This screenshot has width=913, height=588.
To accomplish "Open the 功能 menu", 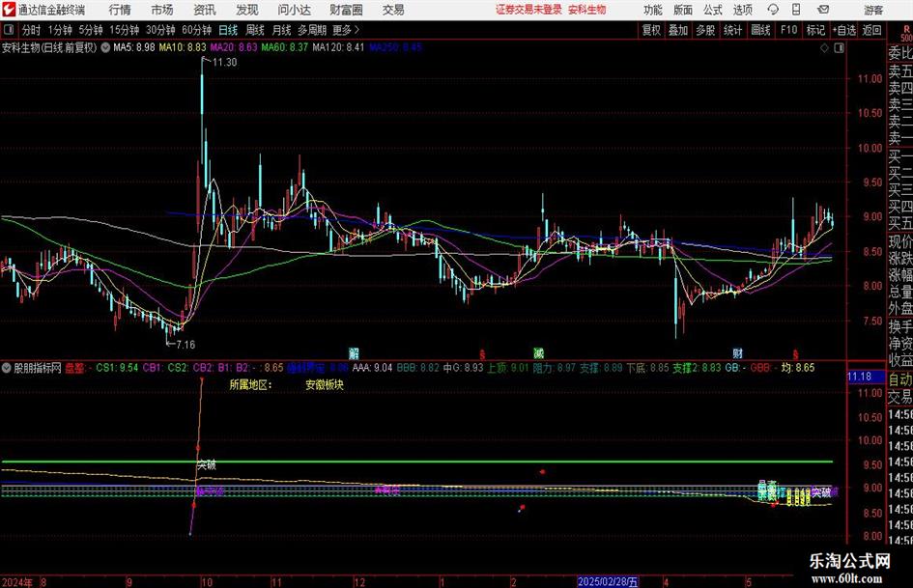I will [653, 10].
